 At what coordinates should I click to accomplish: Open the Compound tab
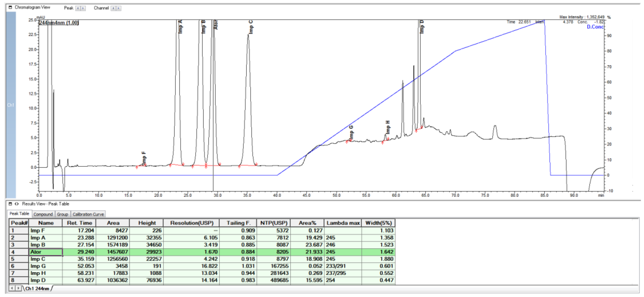[43, 214]
